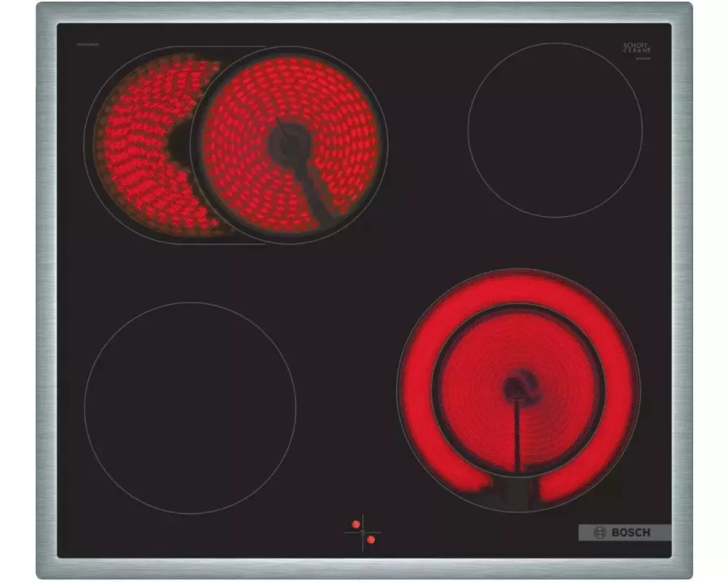
Task: Click the upper-left red residual heat dot
Action: pos(356,523)
